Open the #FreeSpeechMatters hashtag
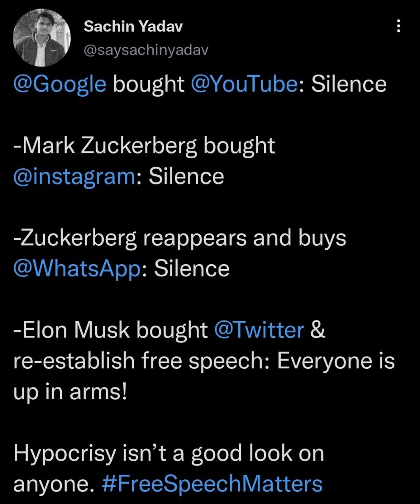420x504 pixels. click(x=212, y=484)
